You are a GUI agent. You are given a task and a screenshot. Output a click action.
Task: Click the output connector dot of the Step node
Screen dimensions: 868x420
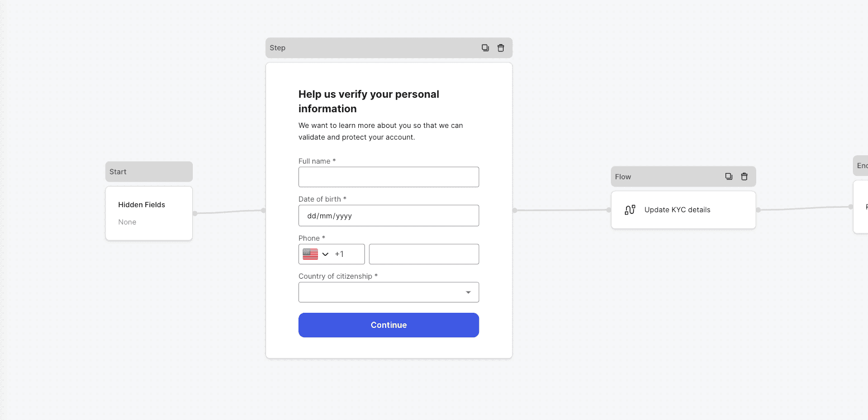coord(515,211)
